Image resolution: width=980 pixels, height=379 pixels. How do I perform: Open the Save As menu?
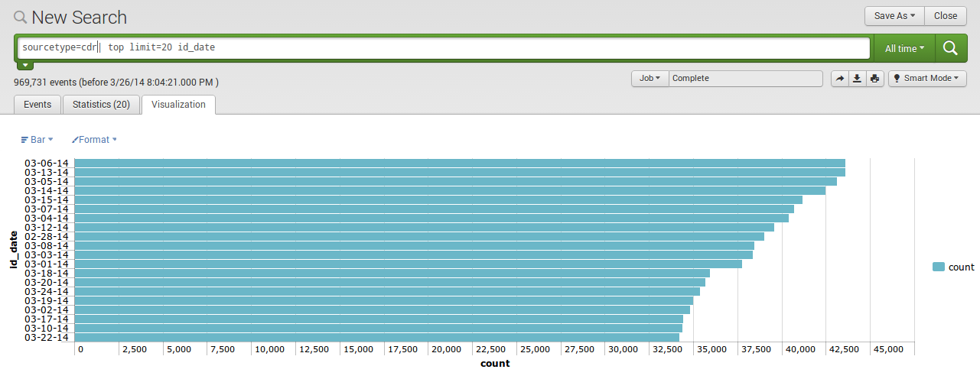tap(894, 16)
